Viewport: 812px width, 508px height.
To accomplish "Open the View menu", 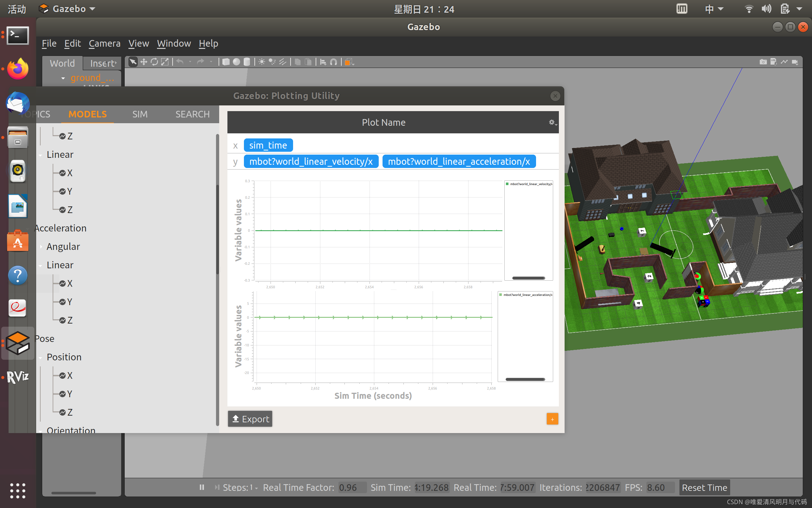I will [x=139, y=43].
